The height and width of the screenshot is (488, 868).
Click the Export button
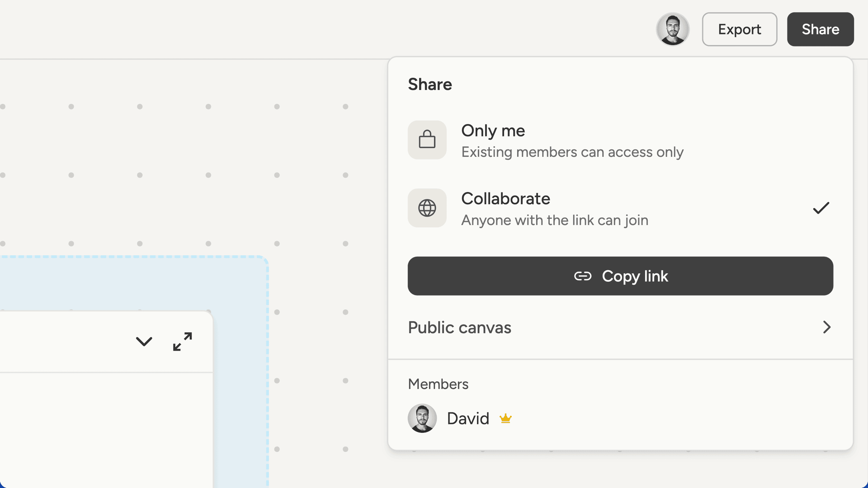pos(739,29)
